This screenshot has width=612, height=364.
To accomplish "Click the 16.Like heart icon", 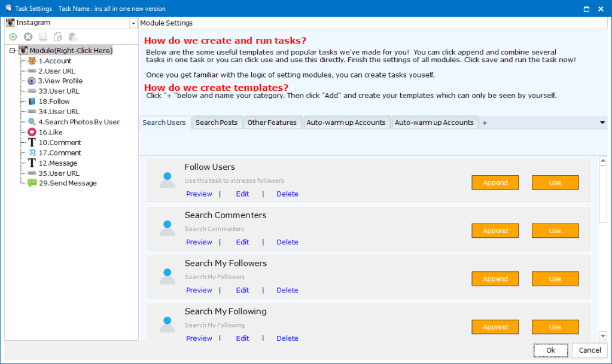I will tap(32, 132).
